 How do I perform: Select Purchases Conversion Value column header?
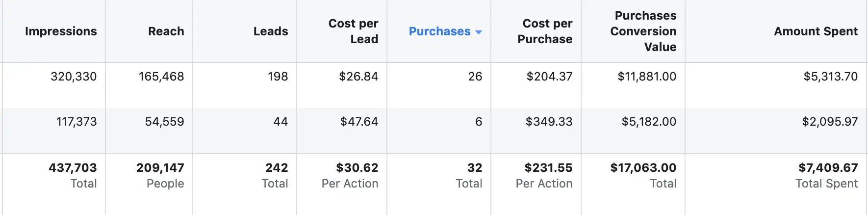tap(643, 31)
